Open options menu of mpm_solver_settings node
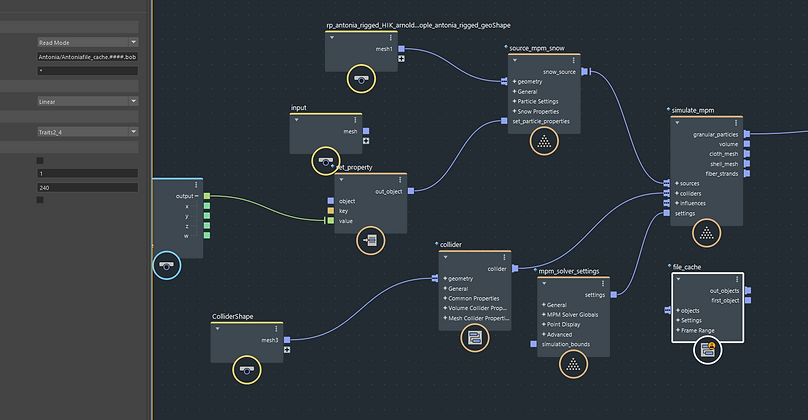808x420 pixels. 603,283
